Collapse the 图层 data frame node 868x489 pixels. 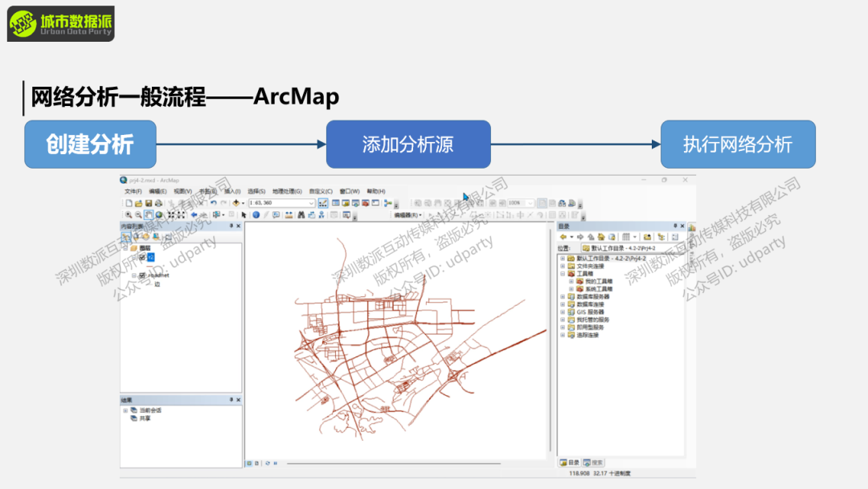(x=125, y=248)
